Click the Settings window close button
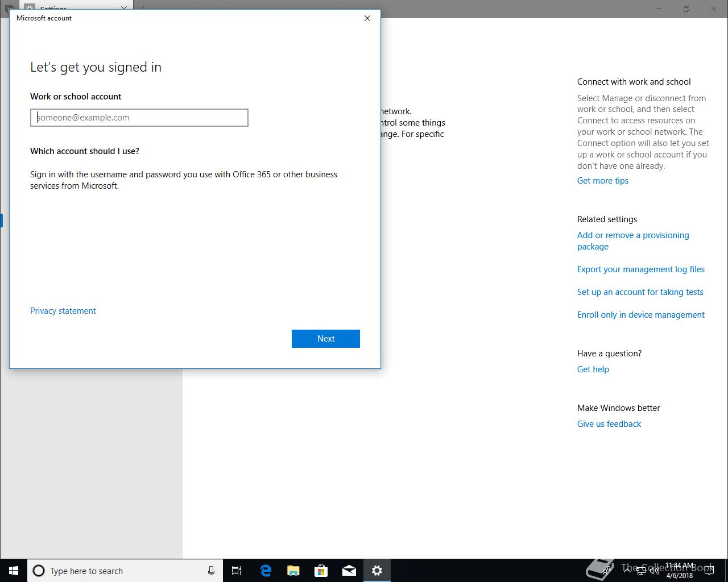Image resolution: width=728 pixels, height=582 pixels. coord(714,9)
